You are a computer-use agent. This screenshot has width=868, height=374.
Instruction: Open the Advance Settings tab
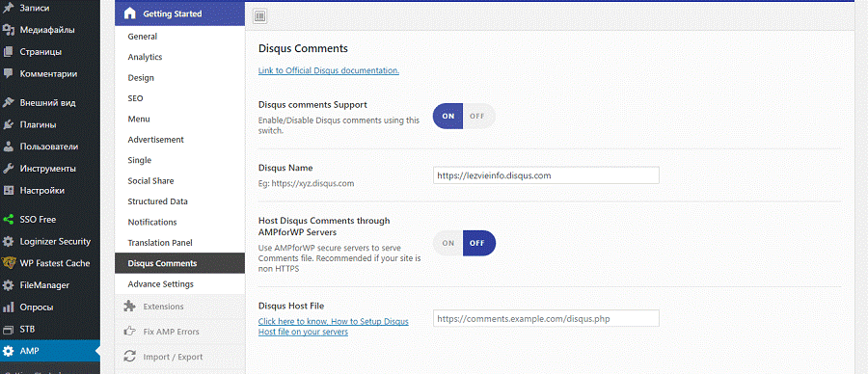click(180, 283)
